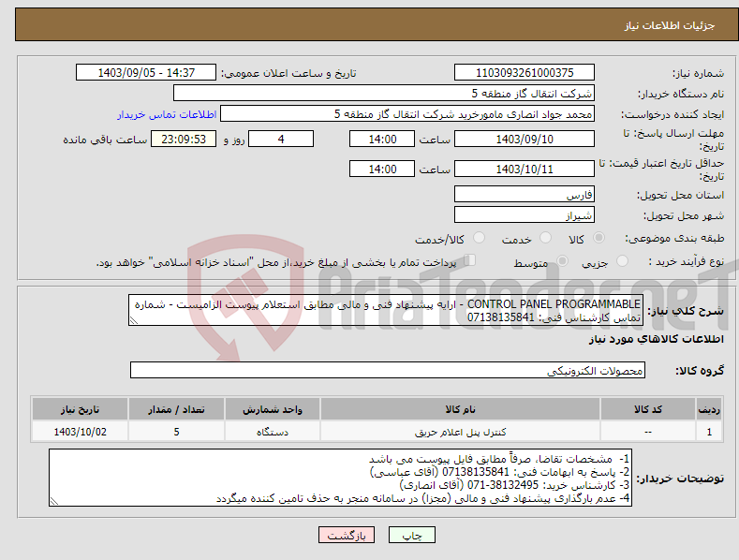Click the توضیحات خریدار label
The image size is (739, 560).
click(x=680, y=479)
